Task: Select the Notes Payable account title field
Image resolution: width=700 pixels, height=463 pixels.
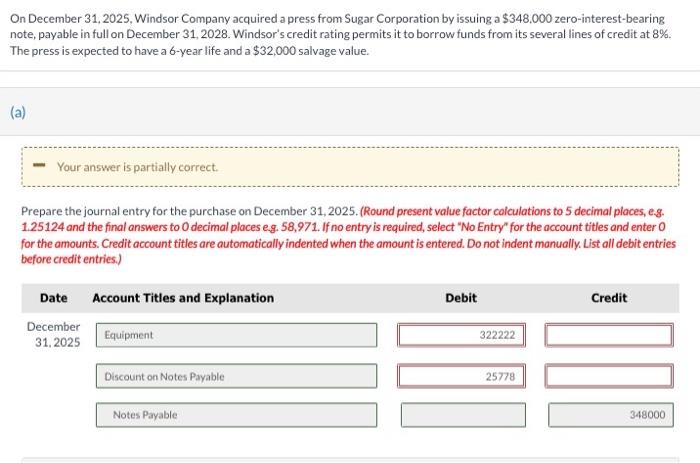Action: (236, 415)
